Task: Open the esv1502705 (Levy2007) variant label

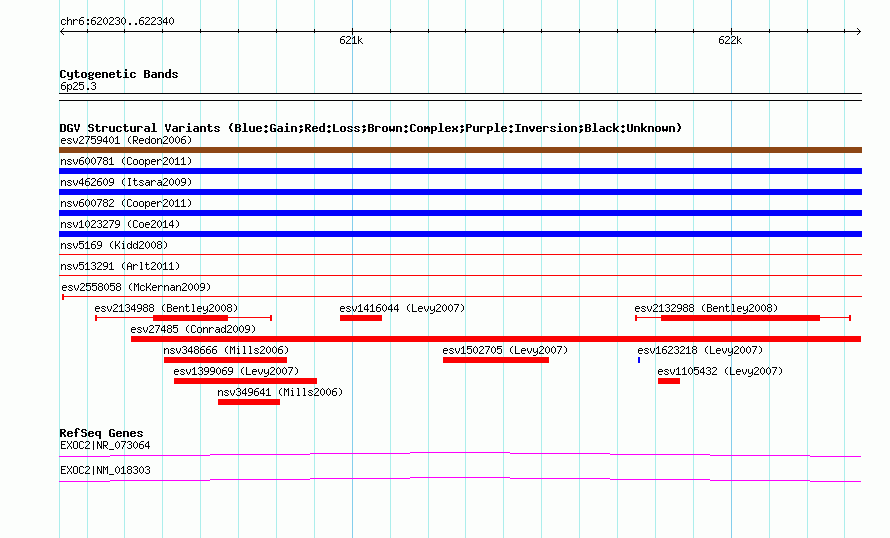Action: 505,350
